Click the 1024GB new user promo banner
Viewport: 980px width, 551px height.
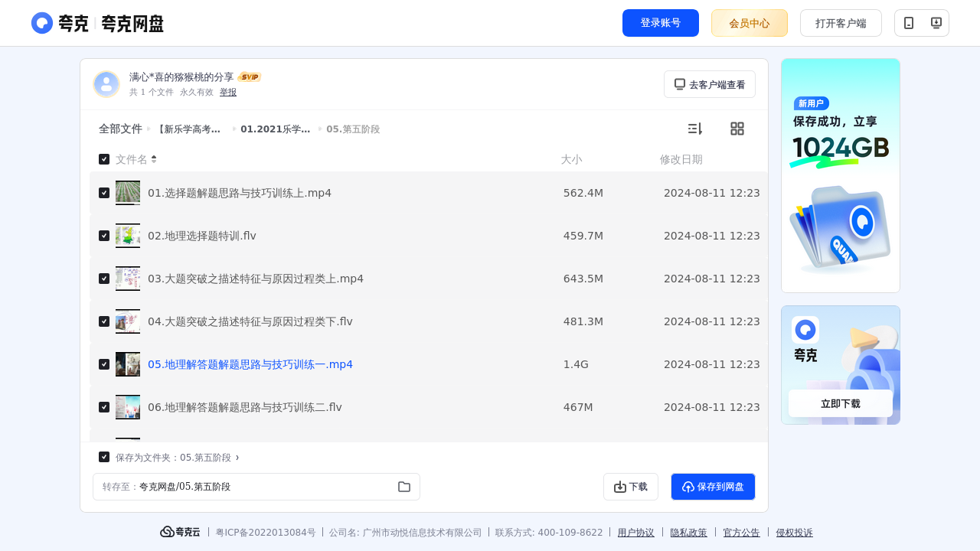point(841,175)
